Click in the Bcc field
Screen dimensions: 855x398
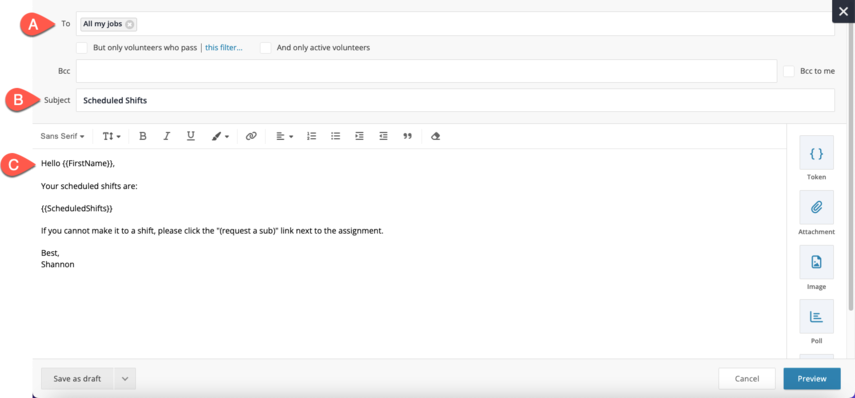[426, 71]
